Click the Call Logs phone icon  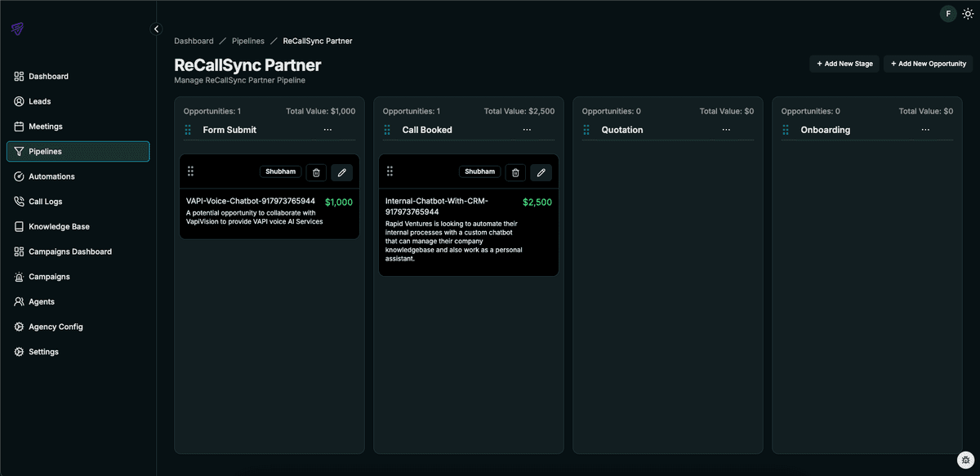point(20,201)
